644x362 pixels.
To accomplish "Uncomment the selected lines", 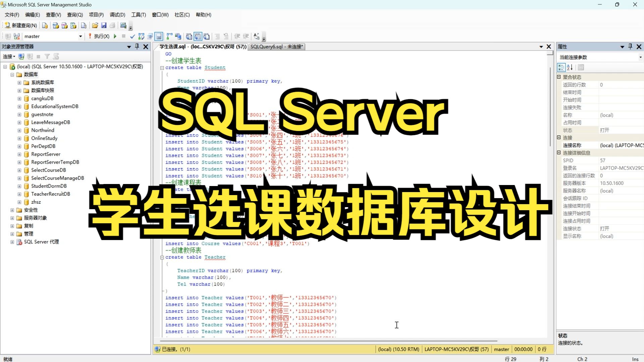I will click(226, 36).
